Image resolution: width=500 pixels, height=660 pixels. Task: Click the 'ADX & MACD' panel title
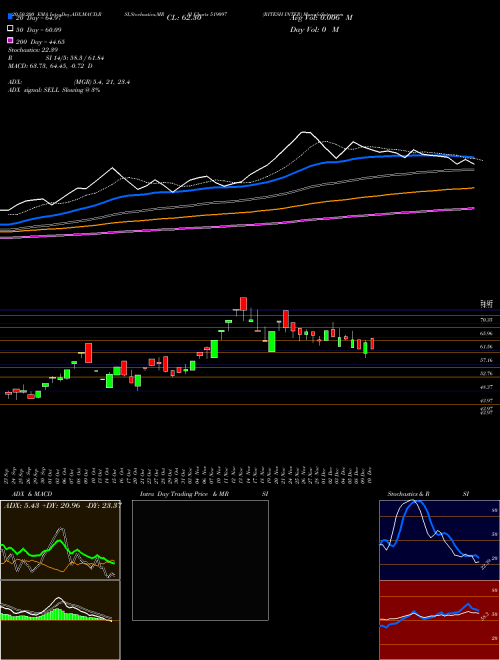coord(32,494)
